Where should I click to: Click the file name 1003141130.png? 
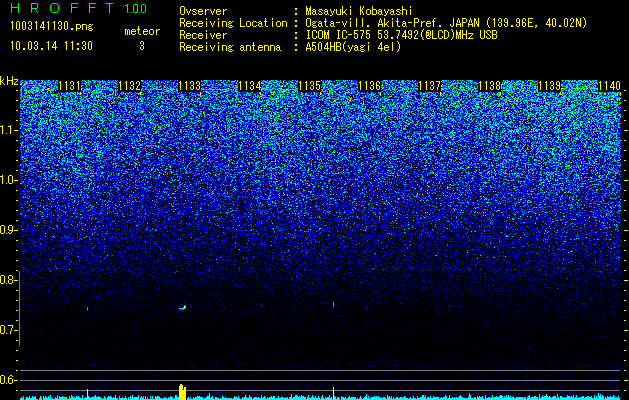(52, 27)
